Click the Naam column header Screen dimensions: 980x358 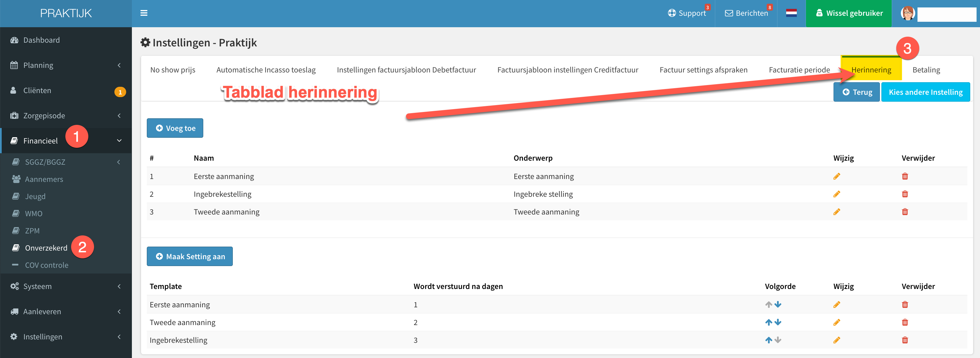[204, 158]
